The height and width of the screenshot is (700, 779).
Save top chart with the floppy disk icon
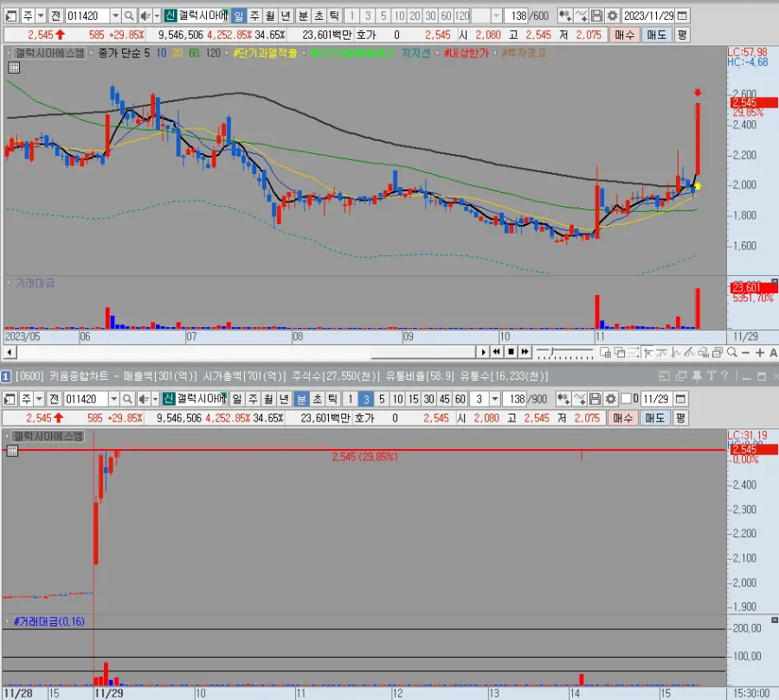pyautogui.click(x=596, y=16)
